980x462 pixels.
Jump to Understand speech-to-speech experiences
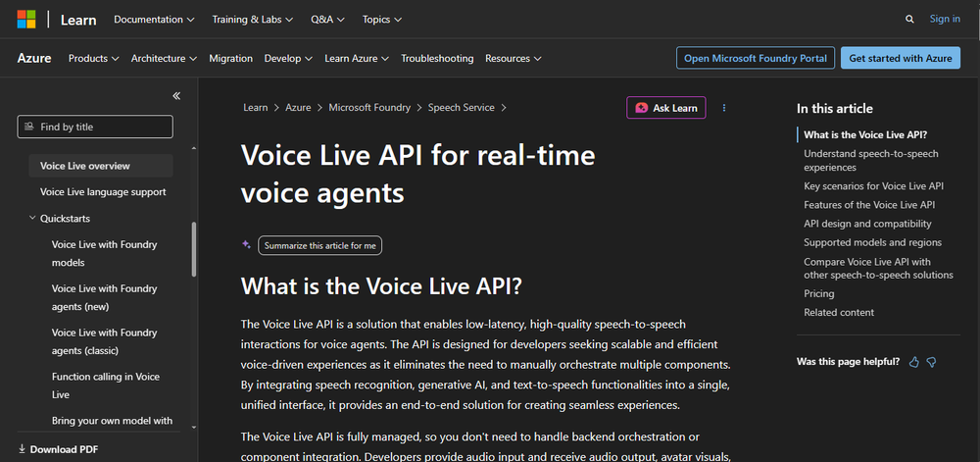click(x=870, y=160)
